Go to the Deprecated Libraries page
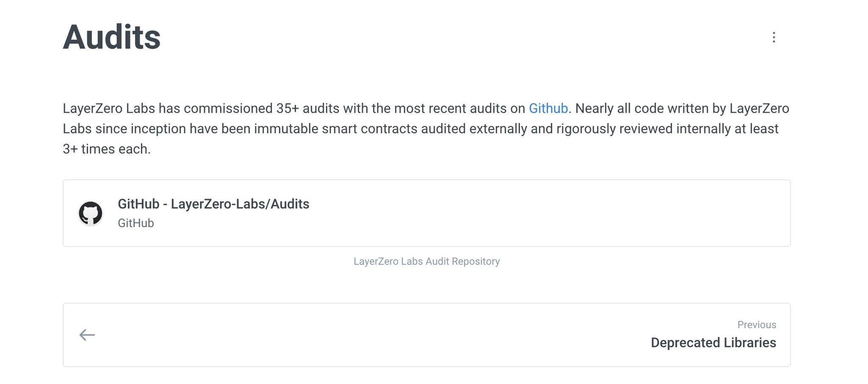868x384 pixels. pos(713,343)
